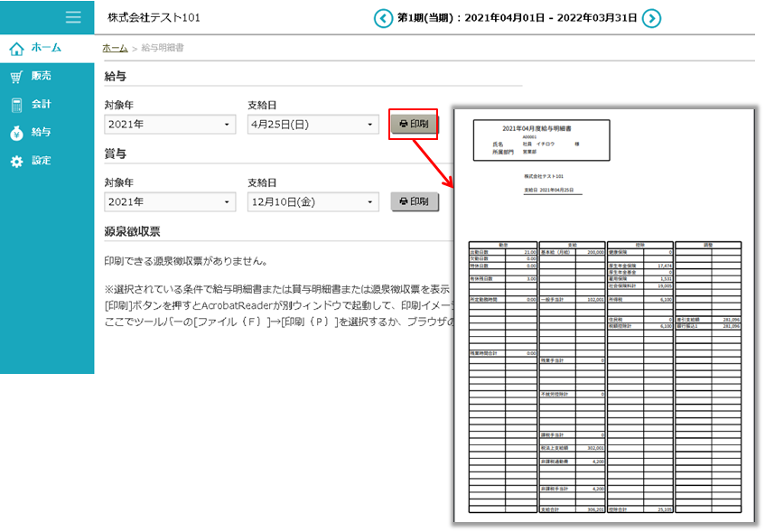Viewport: 765px width, 532px height.
Task: Advance to next period with right arrow
Action: click(652, 17)
